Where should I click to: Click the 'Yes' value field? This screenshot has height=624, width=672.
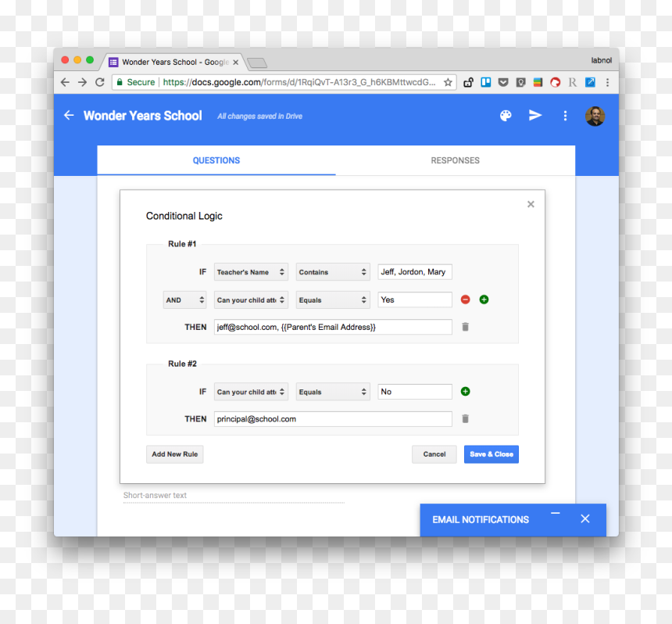pos(415,299)
